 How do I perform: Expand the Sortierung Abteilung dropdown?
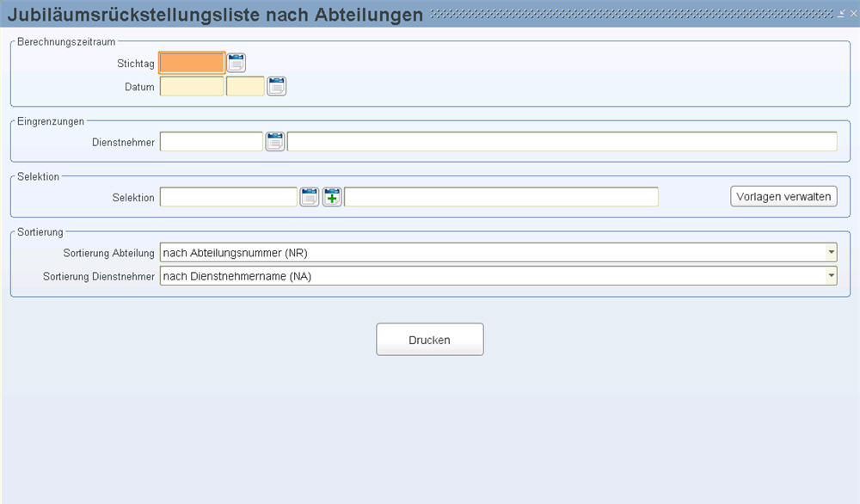click(832, 252)
